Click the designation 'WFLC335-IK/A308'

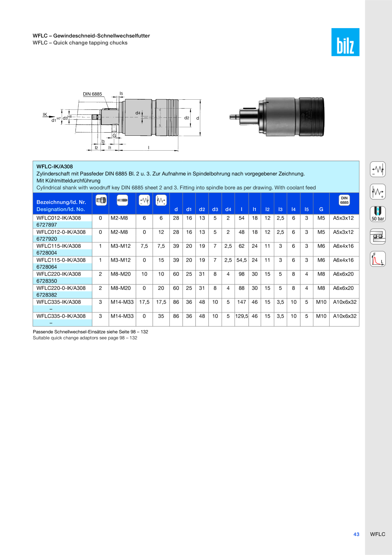point(58,302)
